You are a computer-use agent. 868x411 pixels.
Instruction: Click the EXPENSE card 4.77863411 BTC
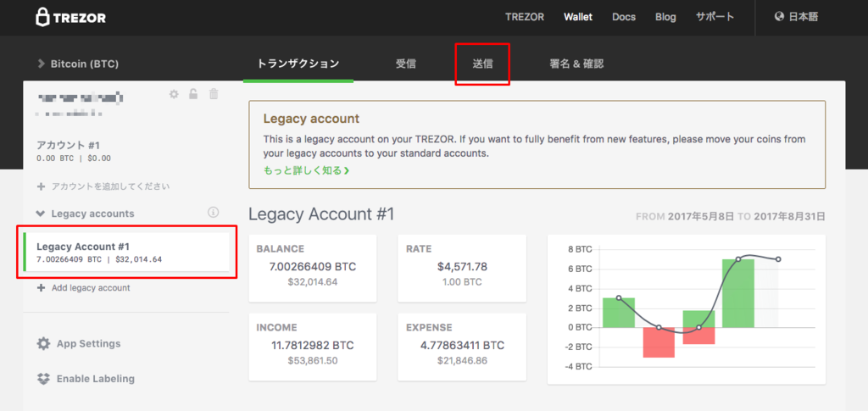coord(462,347)
